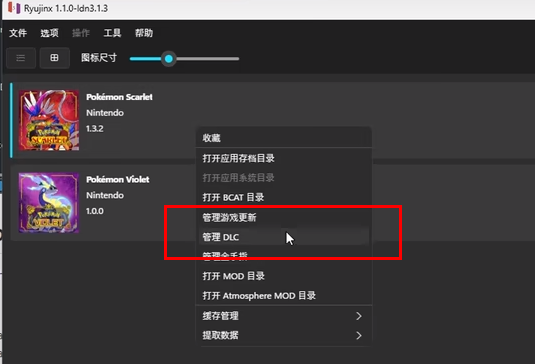Image resolution: width=535 pixels, height=364 pixels.
Task: Open the 文件 menu
Action: click(18, 33)
